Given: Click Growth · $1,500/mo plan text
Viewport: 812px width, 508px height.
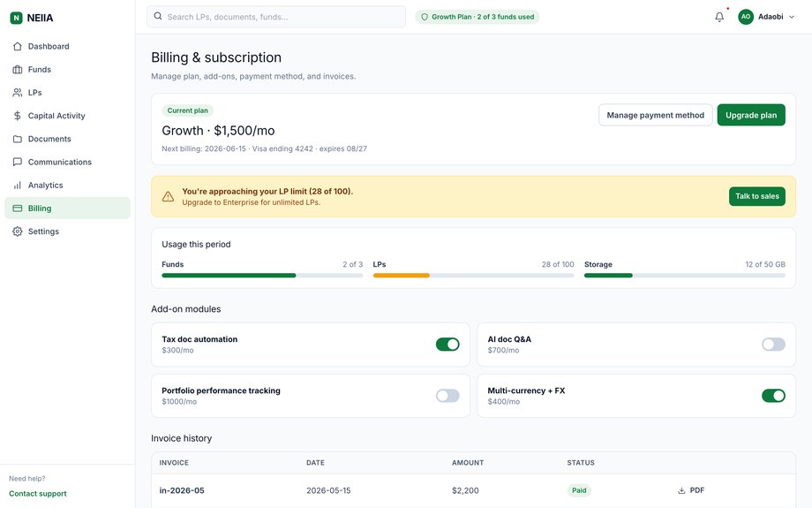Looking at the screenshot, I should pos(218,131).
